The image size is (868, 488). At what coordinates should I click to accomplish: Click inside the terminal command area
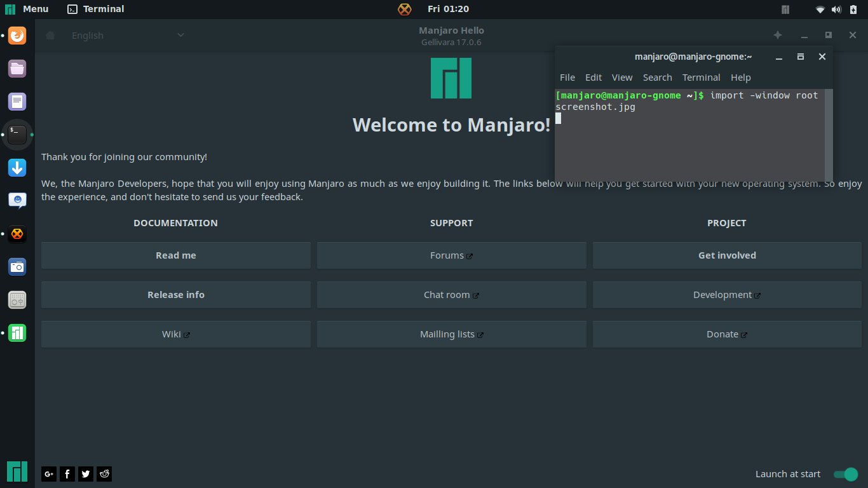click(x=689, y=135)
